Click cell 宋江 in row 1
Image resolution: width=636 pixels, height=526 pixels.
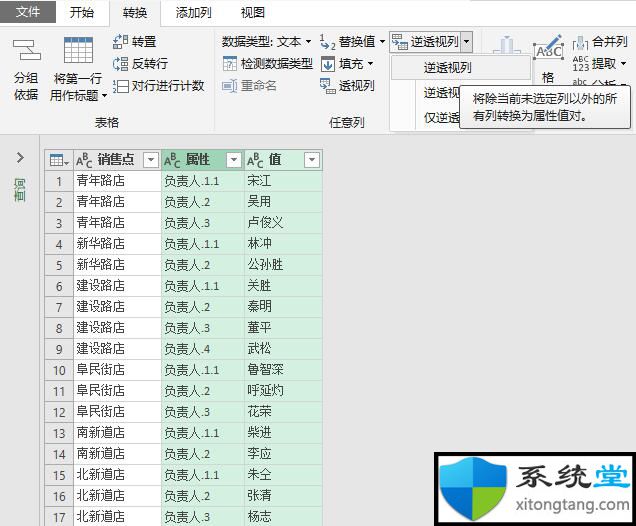(x=283, y=180)
